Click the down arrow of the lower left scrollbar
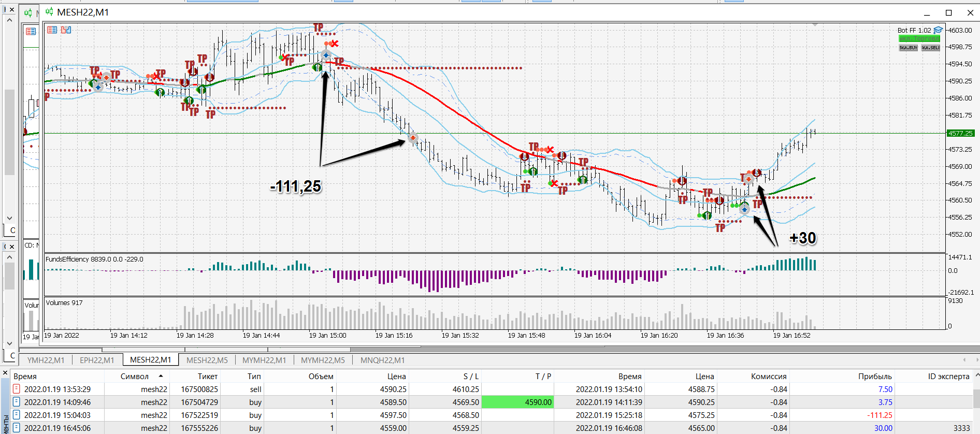The image size is (980, 434). tap(9, 343)
